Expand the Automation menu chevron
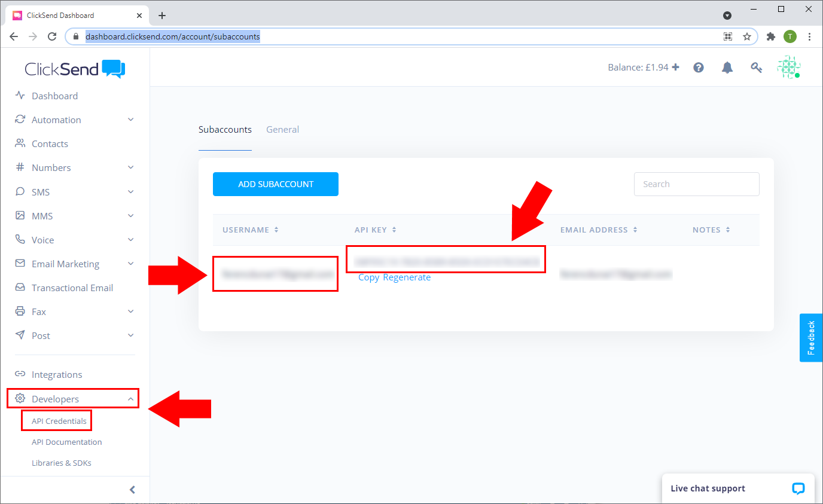The image size is (823, 504). click(x=130, y=120)
